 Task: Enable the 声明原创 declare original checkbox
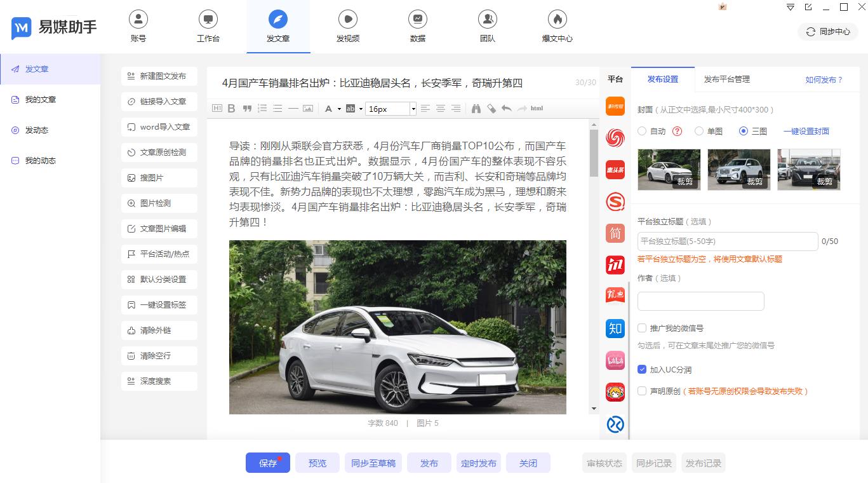tap(642, 391)
